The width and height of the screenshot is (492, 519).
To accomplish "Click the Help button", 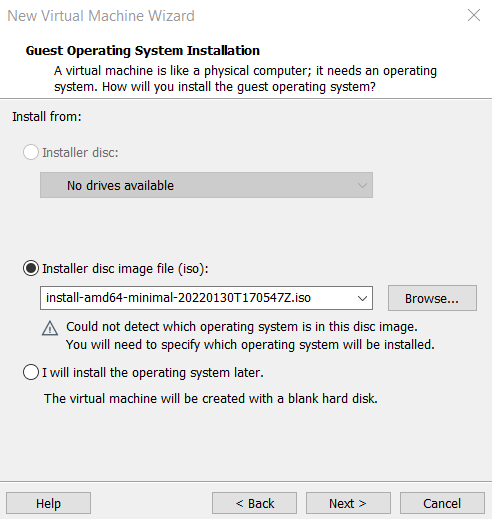I will tap(48, 503).
